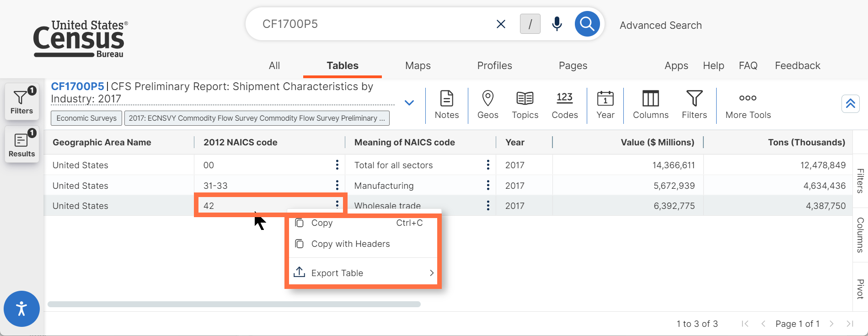Choose Copy with Headers in context menu
This screenshot has width=868, height=336.
[x=364, y=244]
